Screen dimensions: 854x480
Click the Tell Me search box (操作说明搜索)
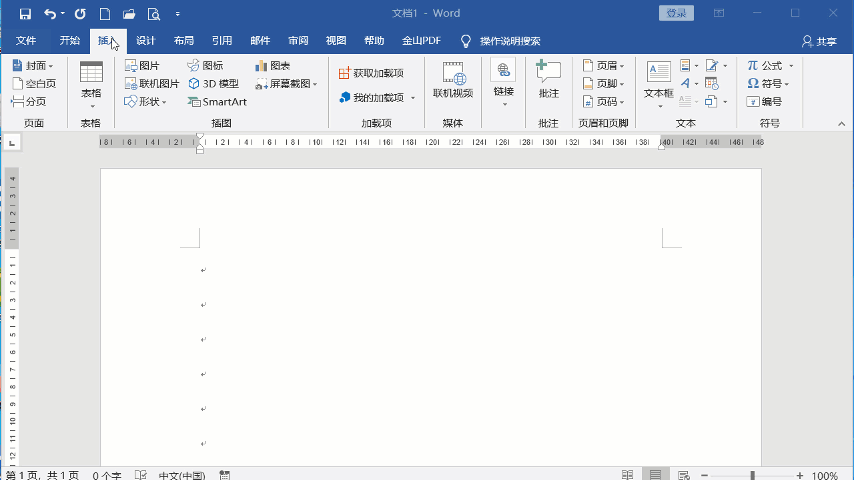click(x=509, y=41)
